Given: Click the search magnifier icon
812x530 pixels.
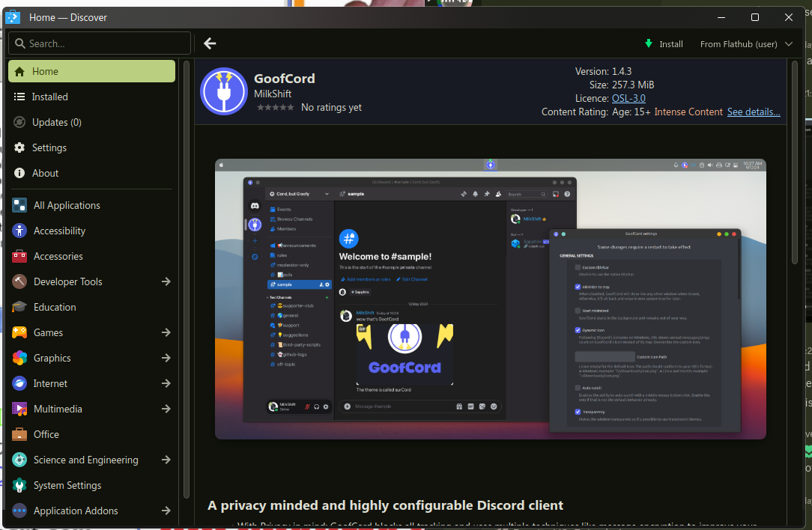Looking at the screenshot, I should coord(19,43).
